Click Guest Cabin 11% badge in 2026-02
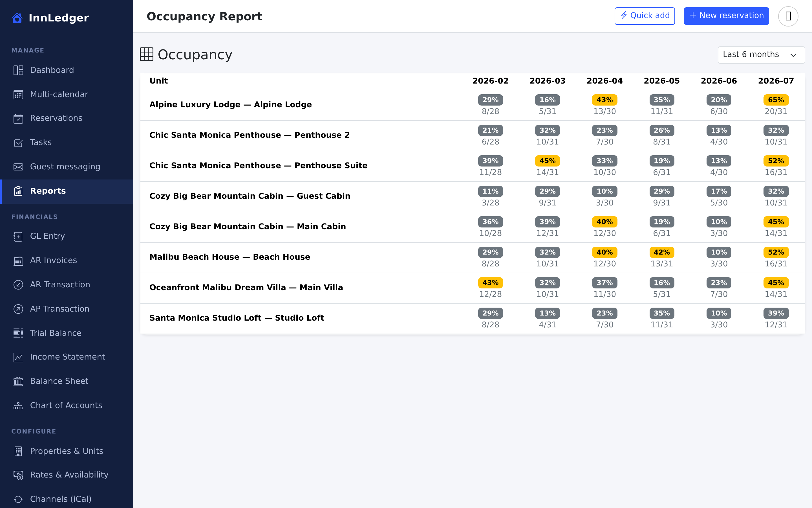This screenshot has height=508, width=812. coord(490,192)
